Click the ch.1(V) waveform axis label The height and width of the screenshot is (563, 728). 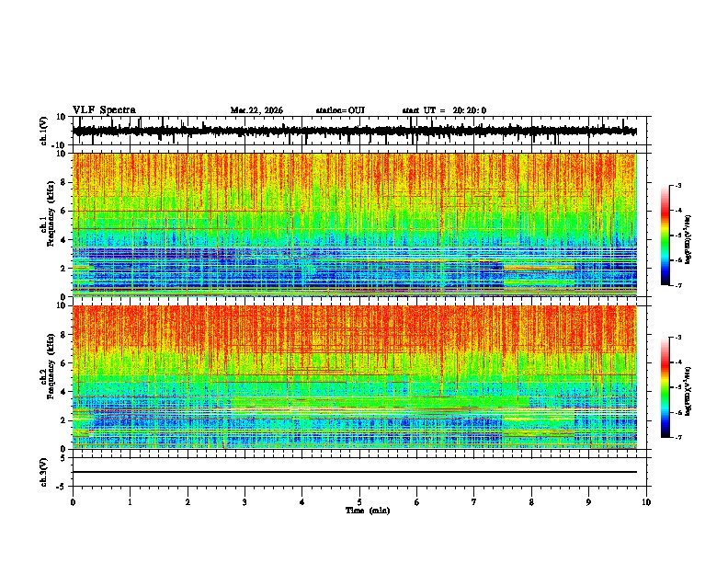pyautogui.click(x=43, y=131)
